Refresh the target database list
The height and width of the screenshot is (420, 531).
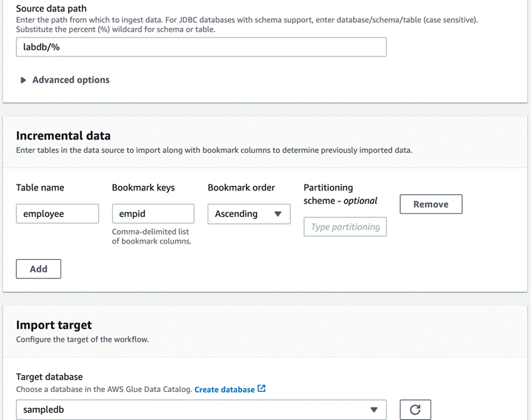tap(415, 410)
